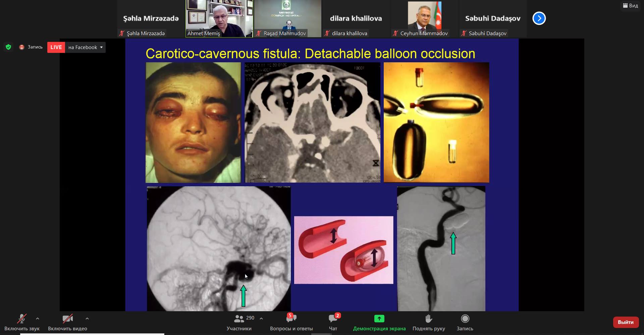This screenshot has width=644, height=335.
Task: Leave the meeting with Выйти button
Action: pyautogui.click(x=626, y=322)
